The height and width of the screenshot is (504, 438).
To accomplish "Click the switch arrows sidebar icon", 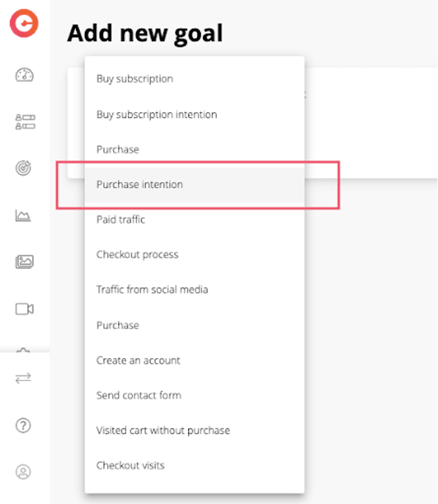I will coord(23,378).
